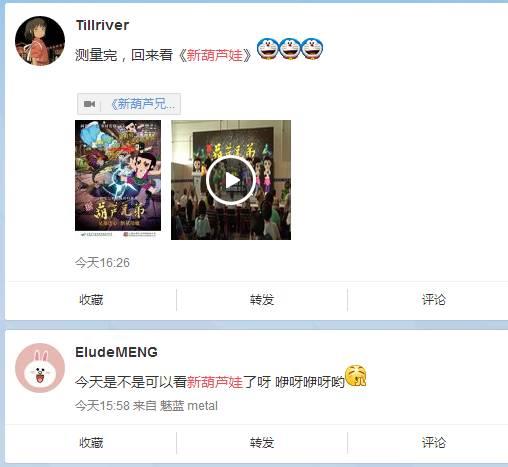Open the 《新葫芦兄... video link chip
The height and width of the screenshot is (467, 508).
pyautogui.click(x=129, y=104)
